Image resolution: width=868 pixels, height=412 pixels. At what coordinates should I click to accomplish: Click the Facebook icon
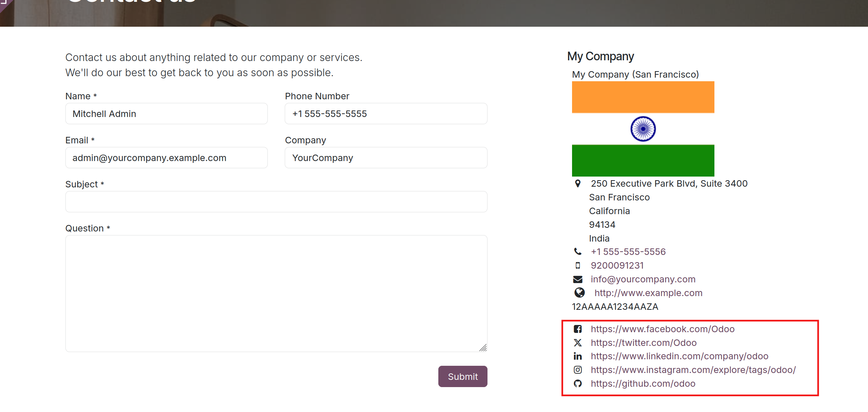(x=577, y=329)
